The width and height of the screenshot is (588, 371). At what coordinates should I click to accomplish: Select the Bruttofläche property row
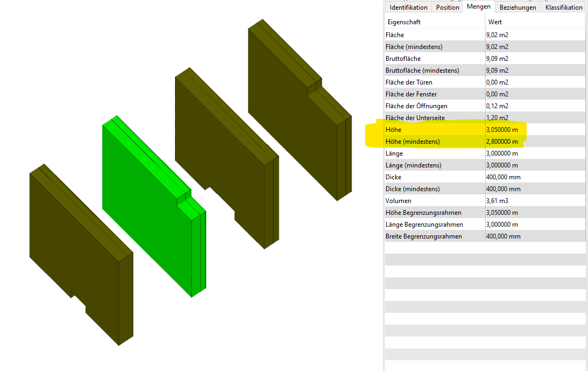pos(485,59)
